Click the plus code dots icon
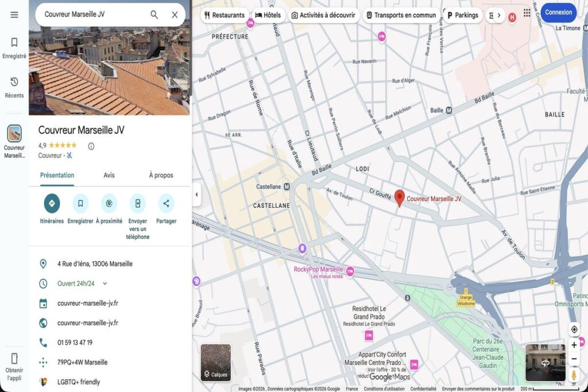588x392 pixels. (43, 362)
